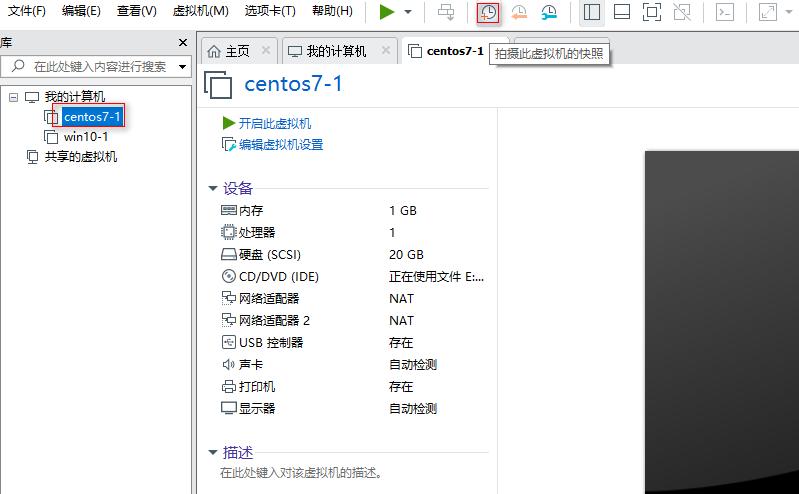Viewport: 799px width, 494px height.
Task: Close the library panel with X
Action: pyautogui.click(x=183, y=42)
